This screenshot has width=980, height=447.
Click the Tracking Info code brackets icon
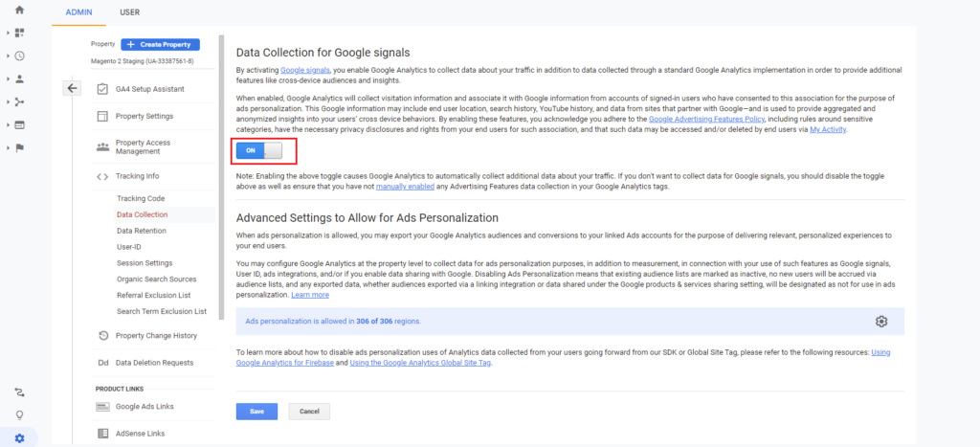pyautogui.click(x=102, y=176)
